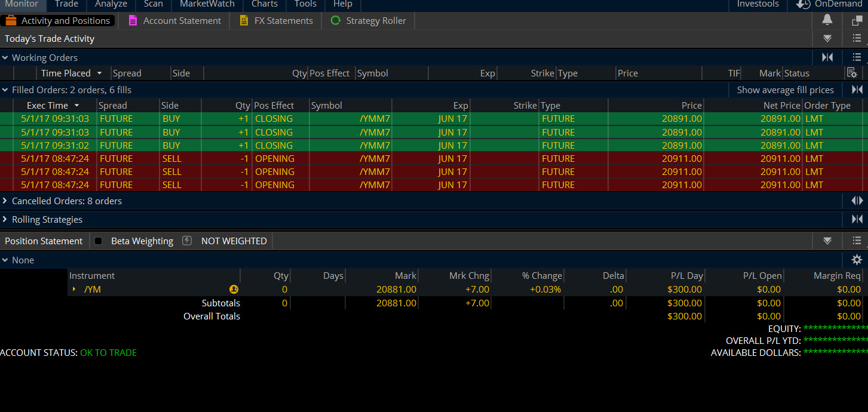Click the Overall Totals label
Screen dimensions: 868x412
211,316
